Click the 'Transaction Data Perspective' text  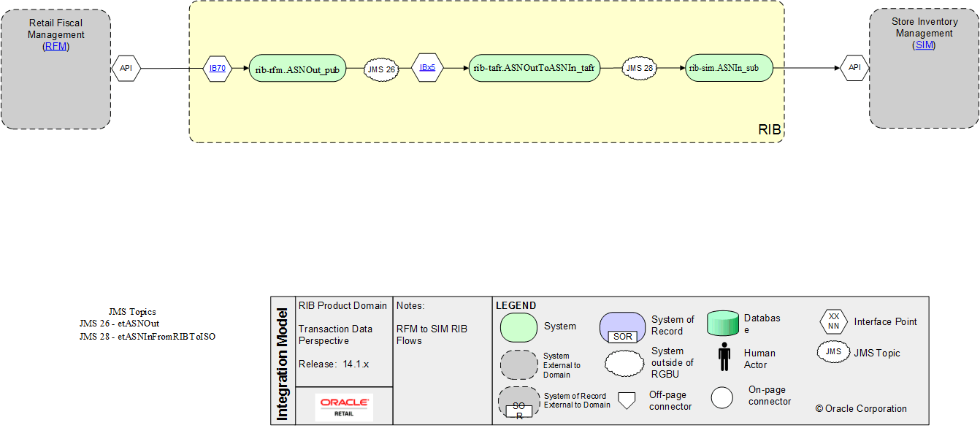[335, 335]
